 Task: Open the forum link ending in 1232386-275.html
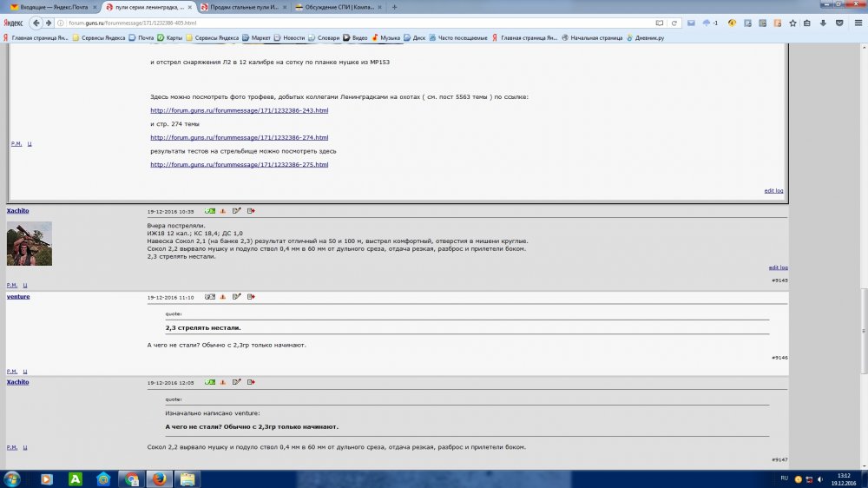point(239,164)
